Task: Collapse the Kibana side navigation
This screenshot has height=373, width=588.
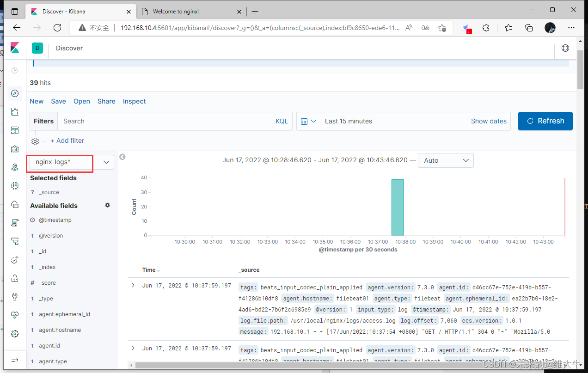Action: point(15,360)
